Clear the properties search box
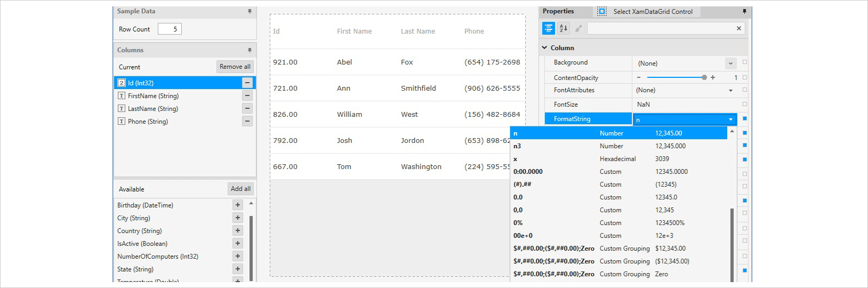 click(739, 28)
